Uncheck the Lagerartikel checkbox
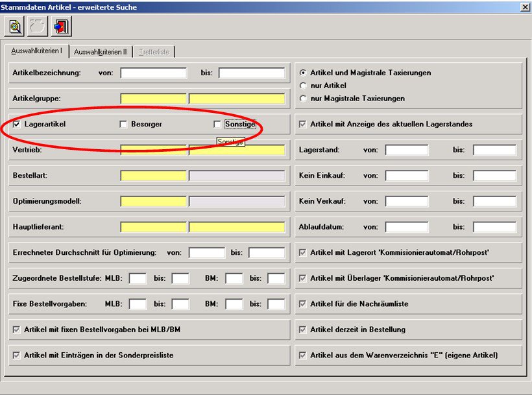532x395 pixels. point(17,124)
